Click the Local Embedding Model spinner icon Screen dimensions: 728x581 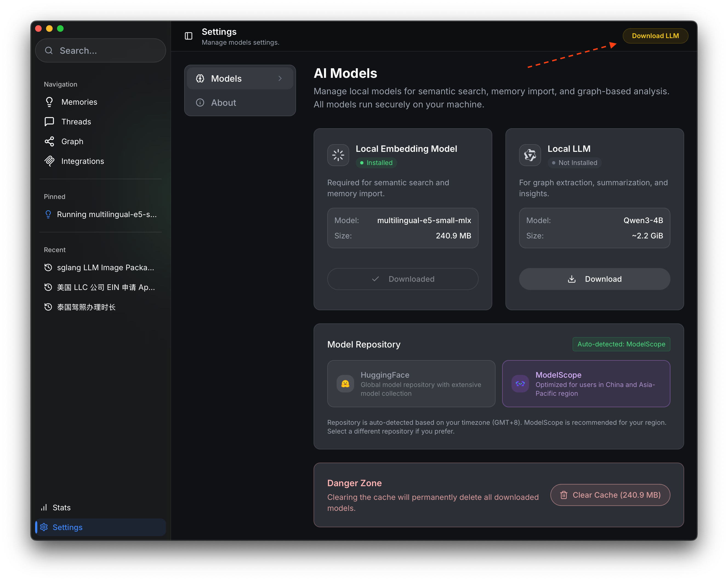point(338,155)
